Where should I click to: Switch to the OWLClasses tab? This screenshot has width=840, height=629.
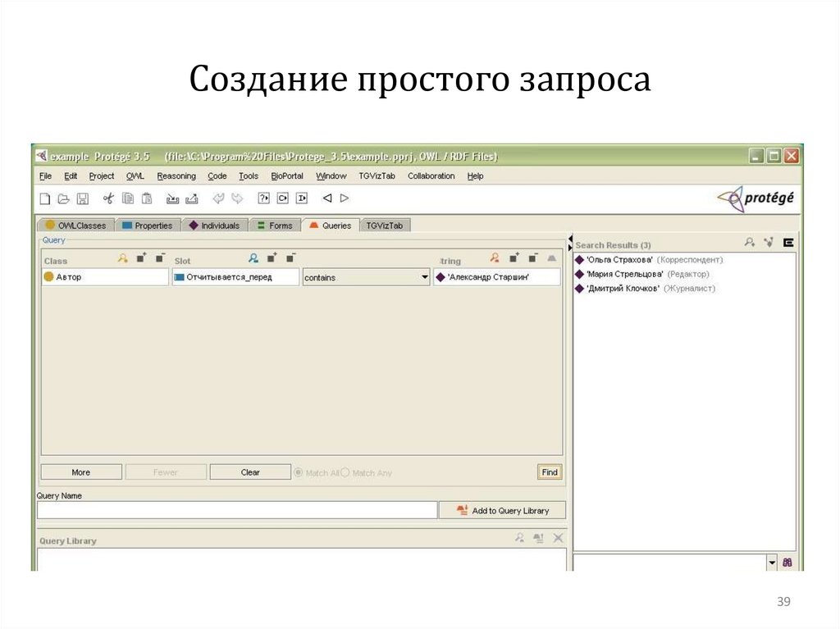75,226
